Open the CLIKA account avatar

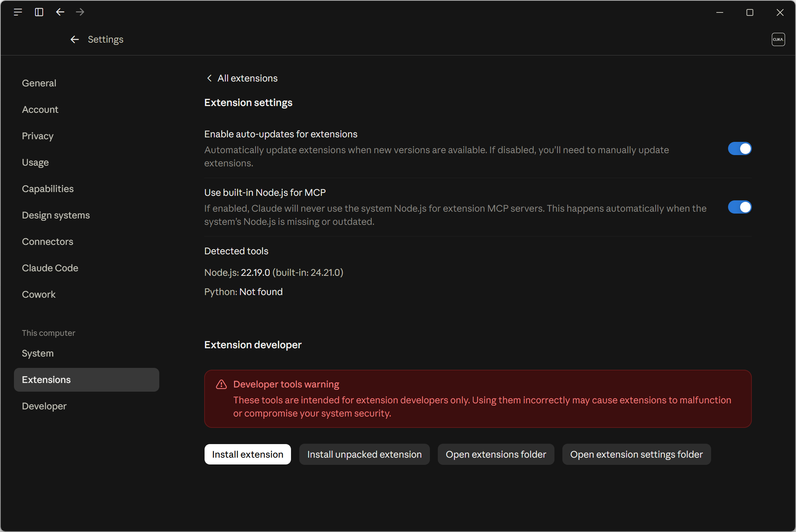pyautogui.click(x=778, y=39)
